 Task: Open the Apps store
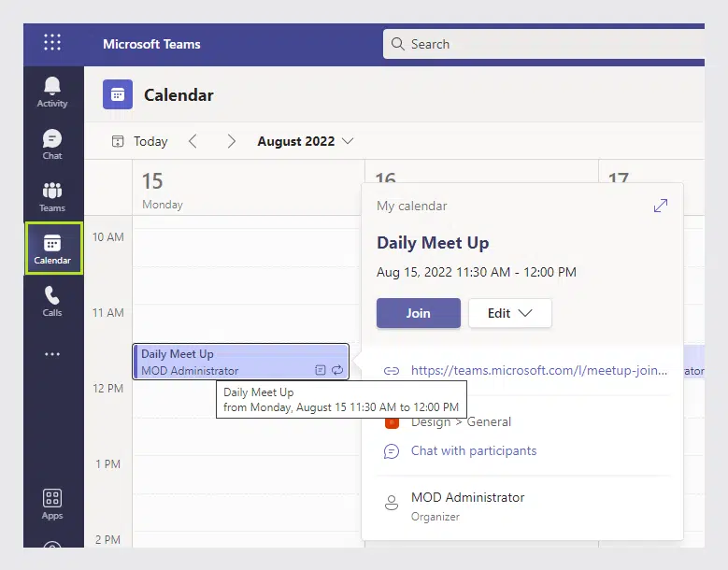coord(52,505)
